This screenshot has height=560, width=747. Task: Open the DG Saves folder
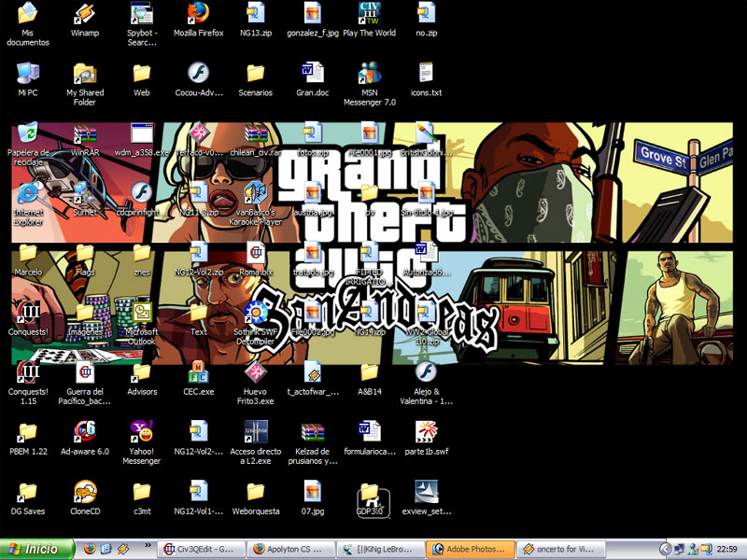tap(28, 491)
